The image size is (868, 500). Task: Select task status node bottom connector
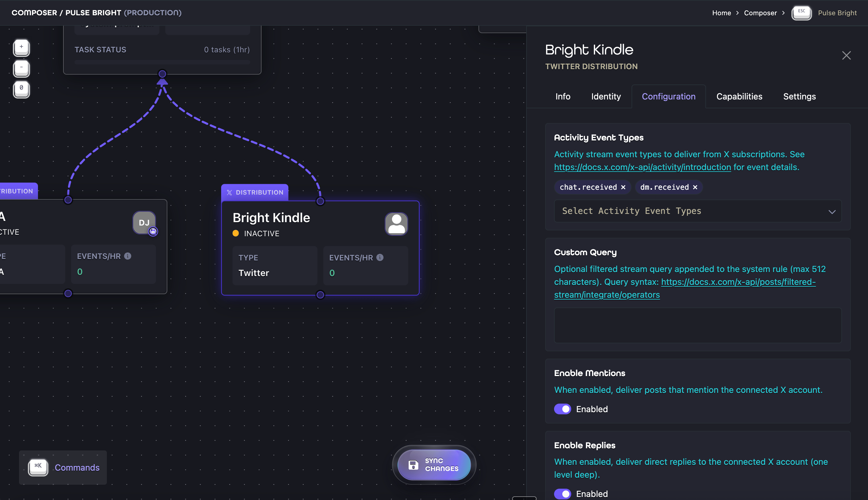tap(162, 74)
